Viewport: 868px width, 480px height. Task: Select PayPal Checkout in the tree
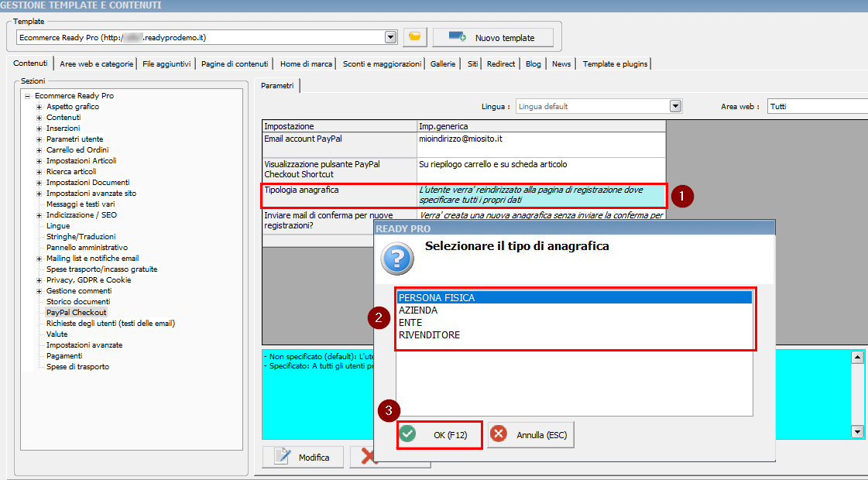tap(77, 312)
